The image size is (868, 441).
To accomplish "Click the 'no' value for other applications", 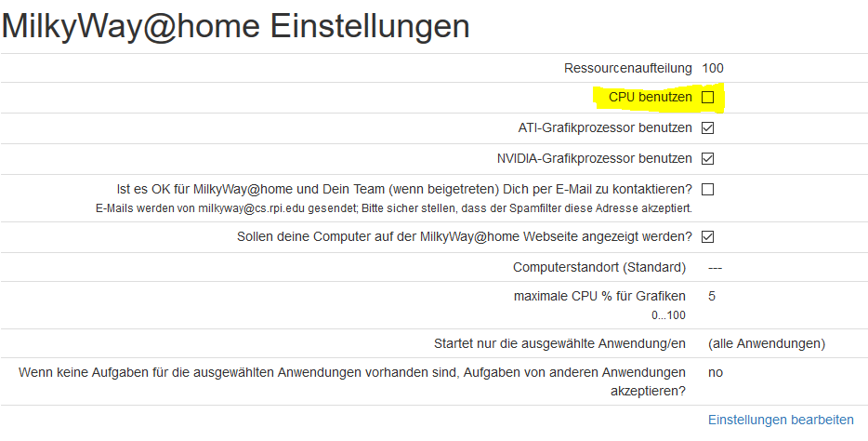I will point(716,373).
